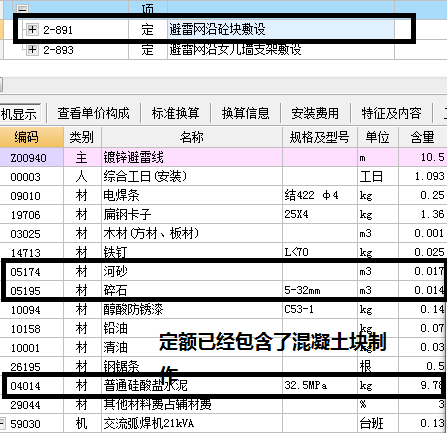Select code cell 00003
This screenshot has height=433, width=447.
(x=32, y=176)
